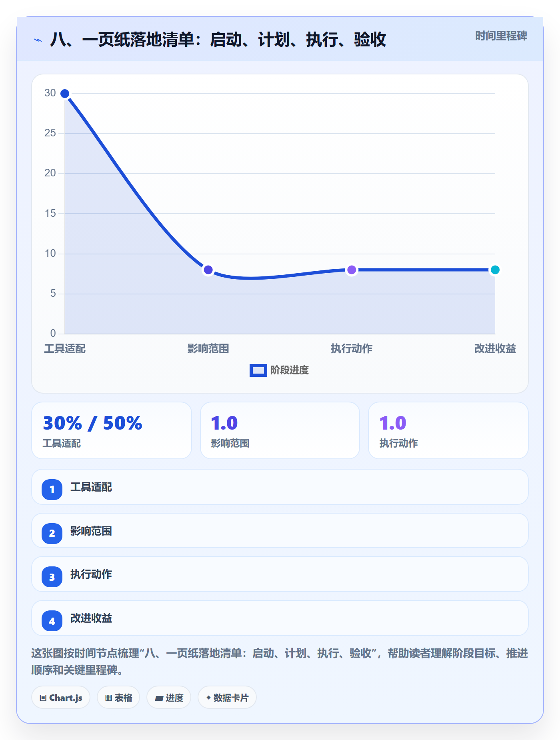Click the number 3 badge for 执行动作
The image size is (560, 740).
tap(52, 577)
